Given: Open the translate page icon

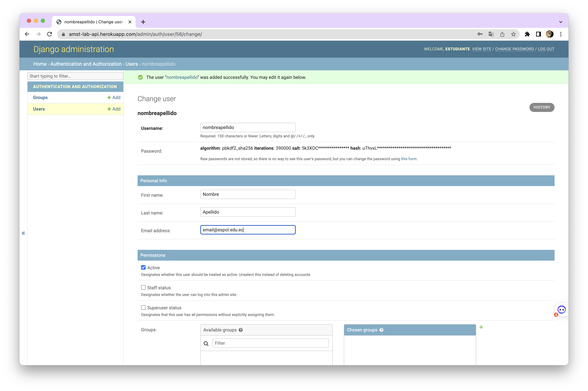Looking at the screenshot, I should (491, 34).
